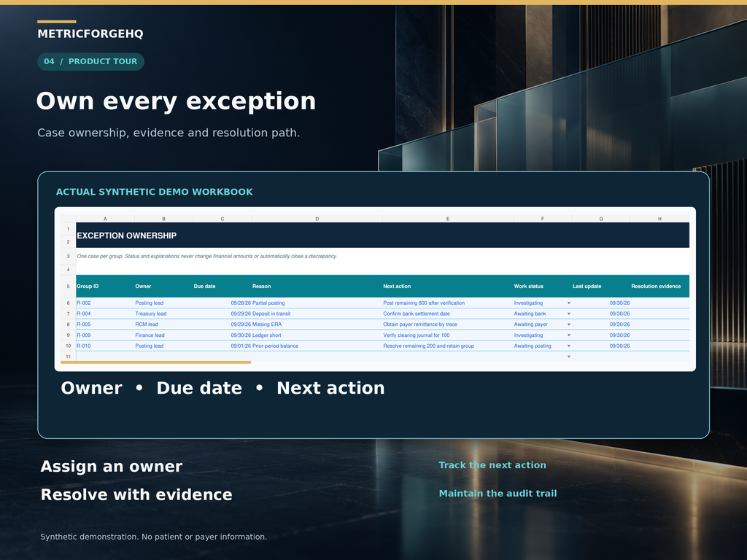747x560 pixels.
Task: Open Work status dropdown arrow for R-004
Action: point(568,314)
